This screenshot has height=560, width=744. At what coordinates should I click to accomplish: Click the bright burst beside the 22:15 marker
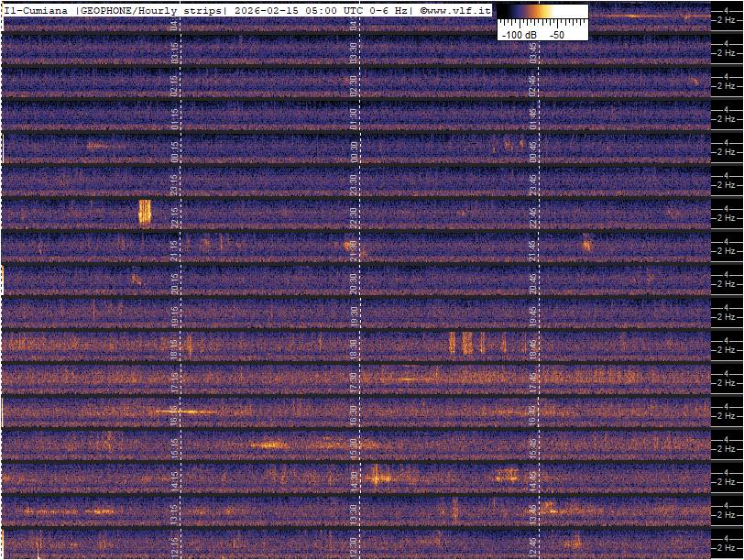144,212
